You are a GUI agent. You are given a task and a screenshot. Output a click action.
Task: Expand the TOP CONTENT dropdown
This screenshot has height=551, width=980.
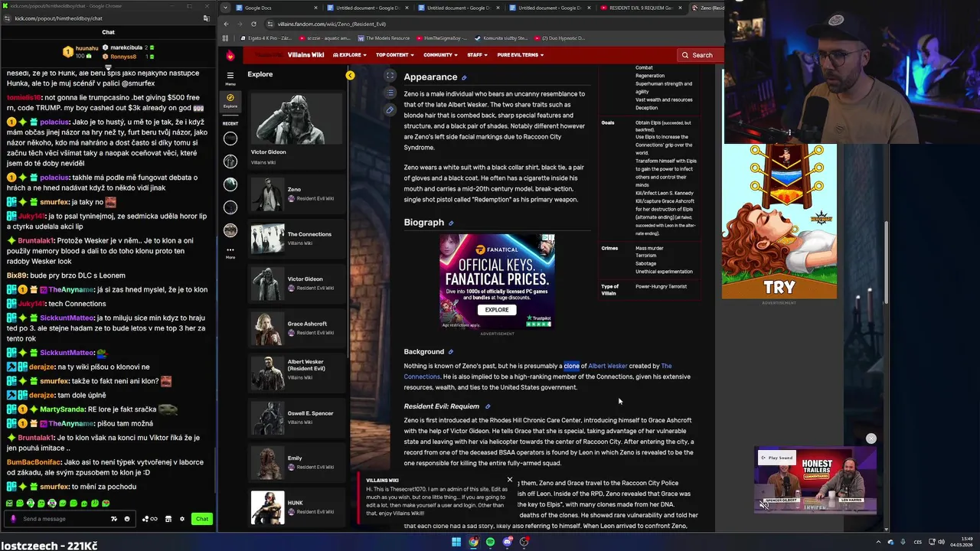pos(395,55)
